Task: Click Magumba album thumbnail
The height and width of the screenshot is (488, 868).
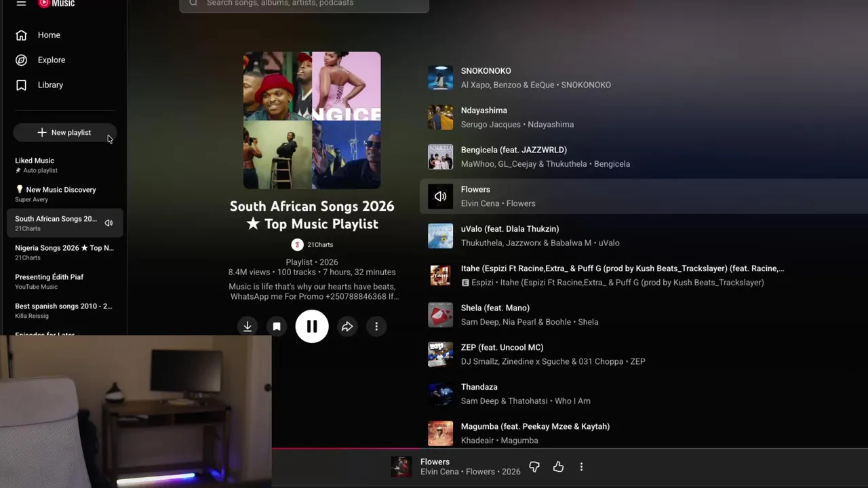Action: (440, 434)
